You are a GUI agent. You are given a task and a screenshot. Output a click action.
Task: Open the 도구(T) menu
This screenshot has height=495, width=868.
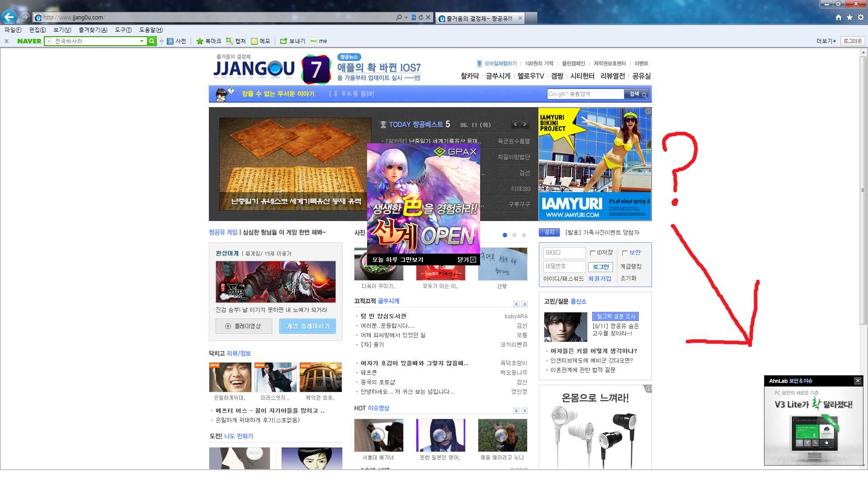[x=123, y=30]
